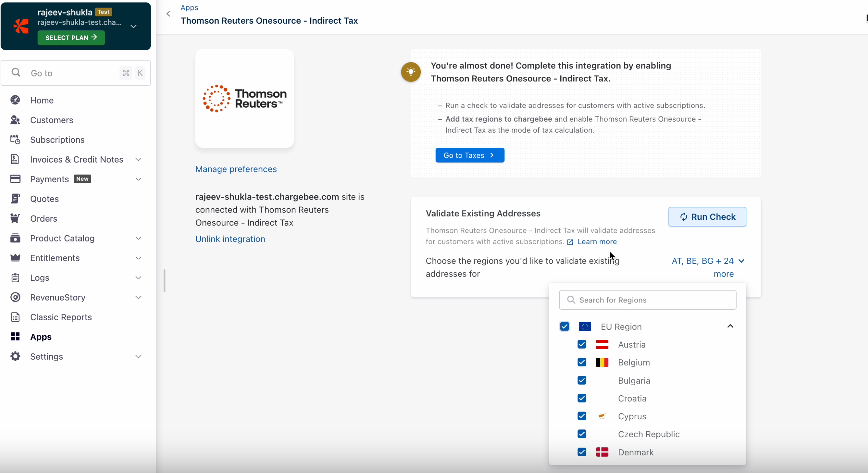Open the site switcher dropdown arrow
868x473 pixels.
click(x=133, y=26)
